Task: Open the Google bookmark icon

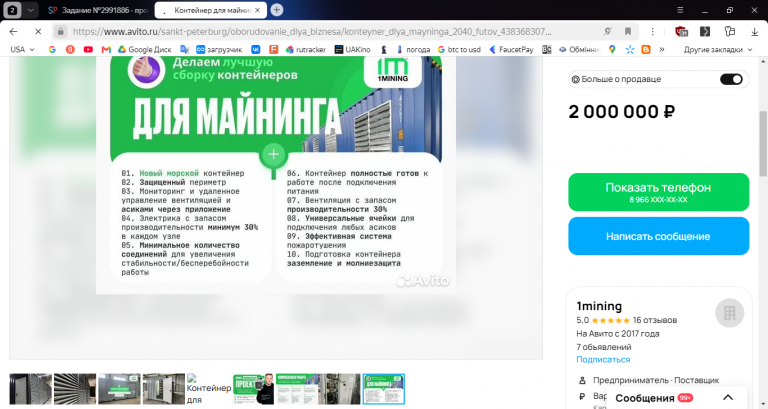Action: pyautogui.click(x=52, y=49)
